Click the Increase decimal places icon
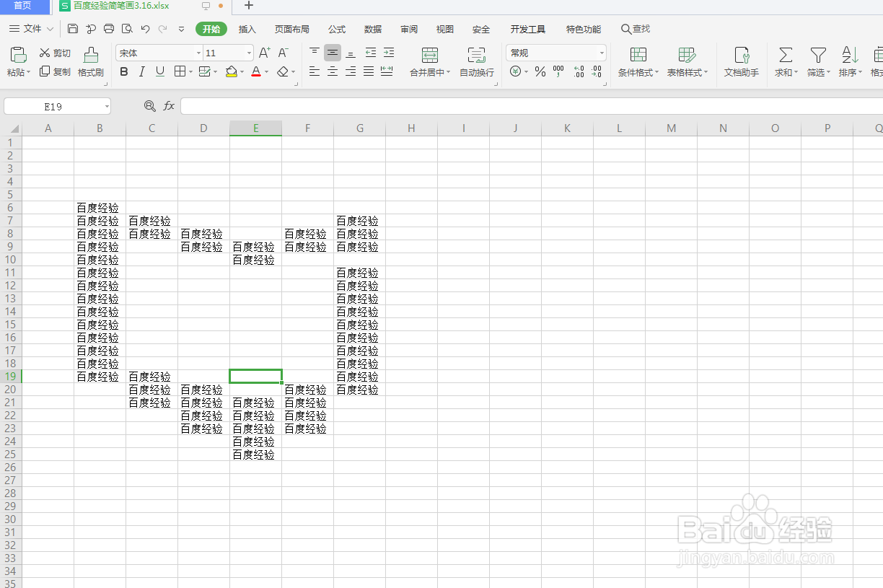This screenshot has width=883, height=588. (579, 71)
